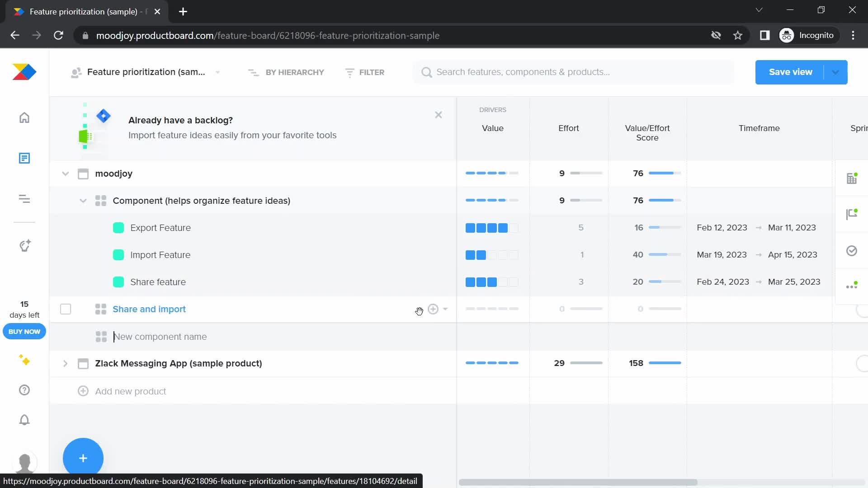Screen dimensions: 868x488
Task: Close the 'Already have a backlog?' banner
Action: click(439, 115)
